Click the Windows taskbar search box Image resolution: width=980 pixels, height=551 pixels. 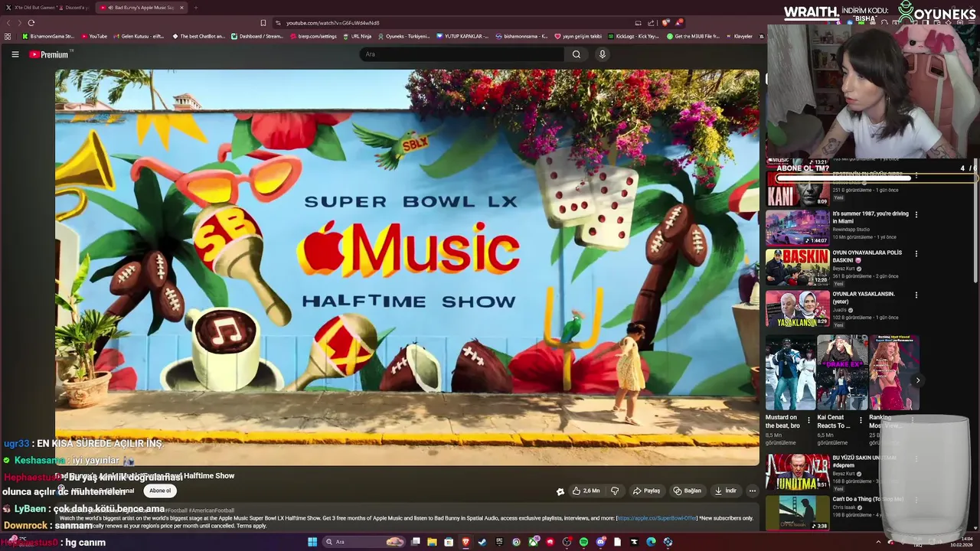364,542
